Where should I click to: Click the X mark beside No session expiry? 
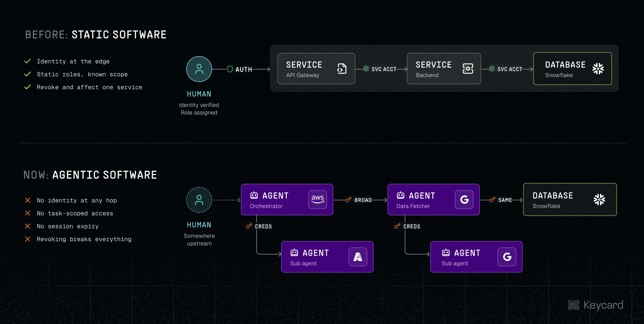(28, 226)
